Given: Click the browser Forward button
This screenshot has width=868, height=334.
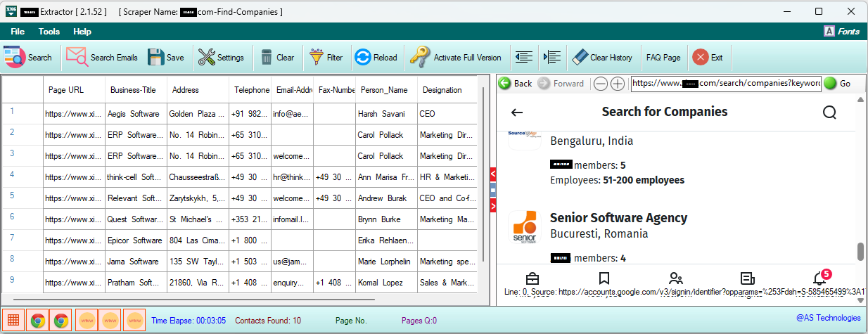Looking at the screenshot, I should coord(561,83).
